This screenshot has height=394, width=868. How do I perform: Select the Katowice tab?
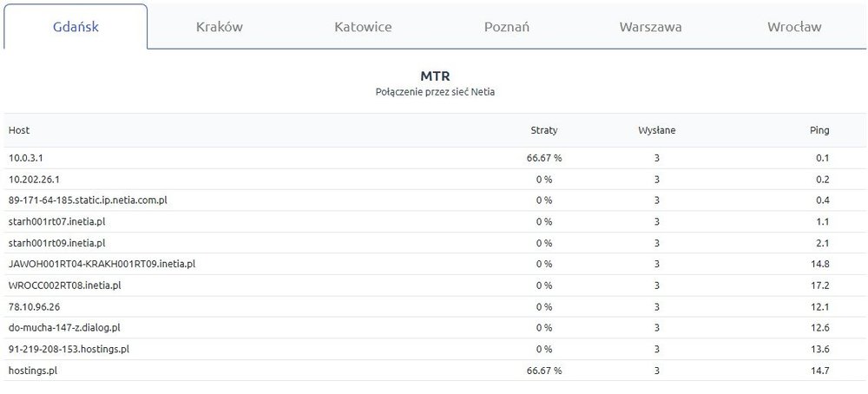click(x=363, y=27)
